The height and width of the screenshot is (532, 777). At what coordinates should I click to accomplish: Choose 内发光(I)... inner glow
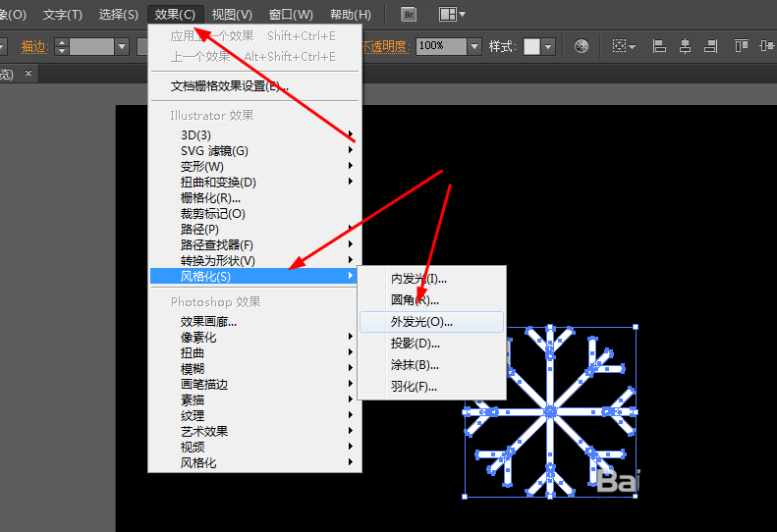431,279
